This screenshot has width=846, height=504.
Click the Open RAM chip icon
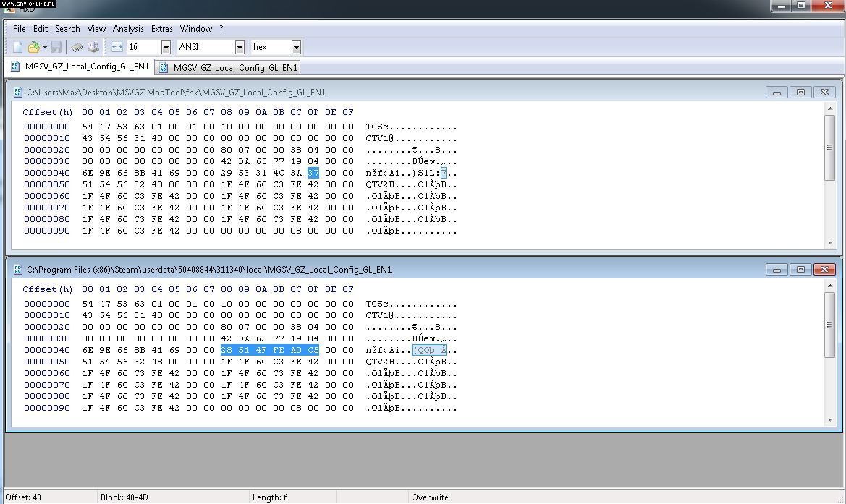tap(77, 47)
